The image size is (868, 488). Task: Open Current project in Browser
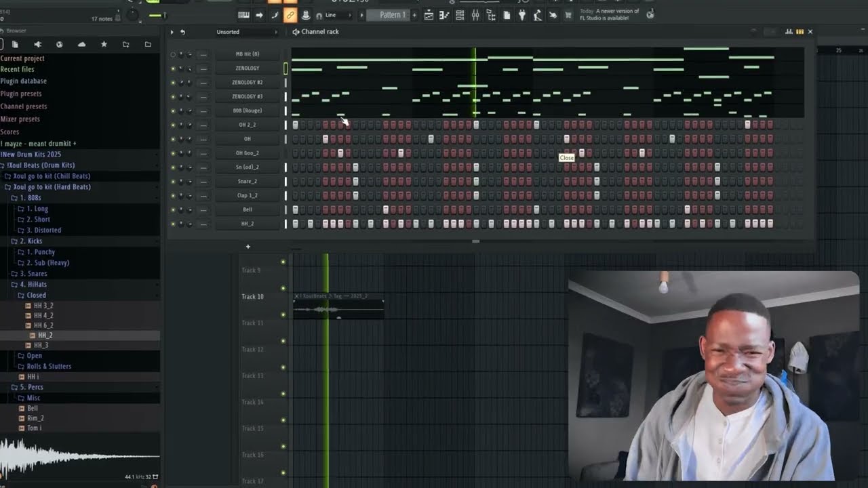click(x=22, y=58)
